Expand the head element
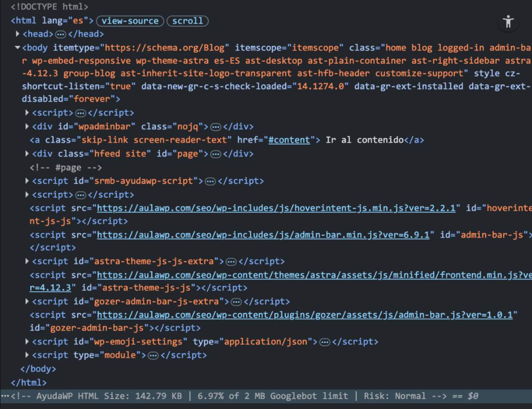The width and height of the screenshot is (532, 409). pos(18,34)
